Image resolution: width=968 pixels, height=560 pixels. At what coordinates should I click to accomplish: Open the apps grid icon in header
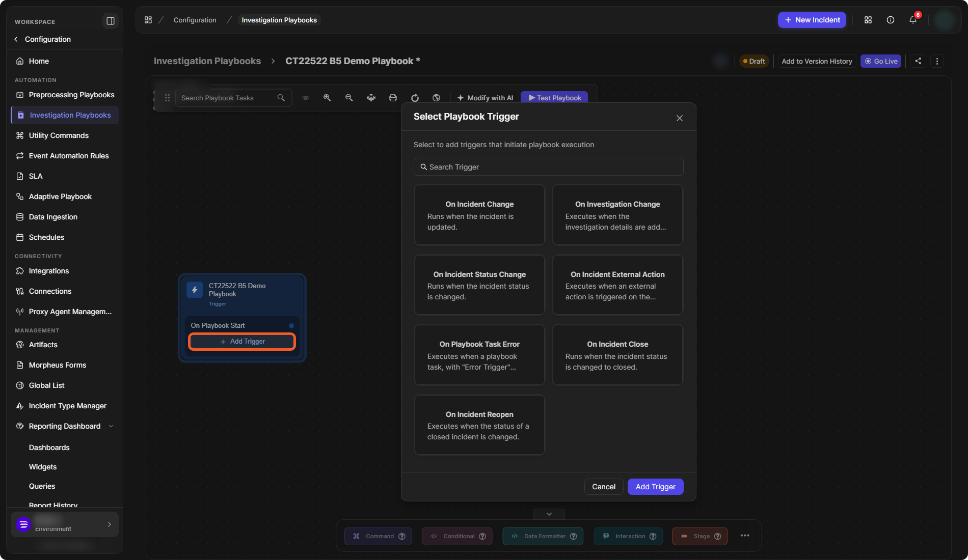point(868,20)
